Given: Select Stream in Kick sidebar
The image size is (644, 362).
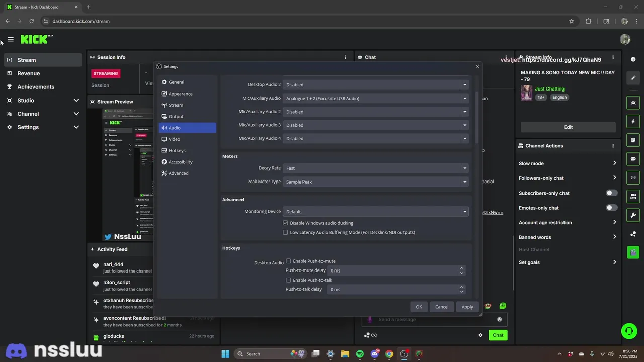Looking at the screenshot, I should (x=43, y=60).
